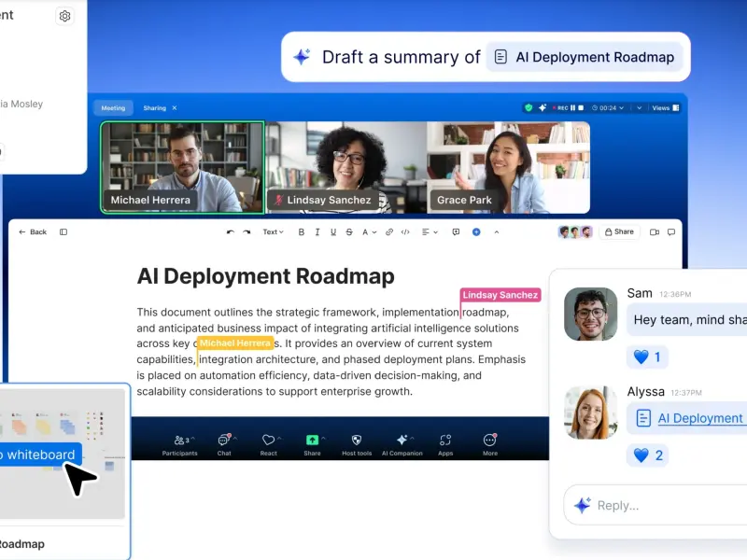Open React emoji reactions
Viewport: 747px width, 560px height.
[268, 445]
